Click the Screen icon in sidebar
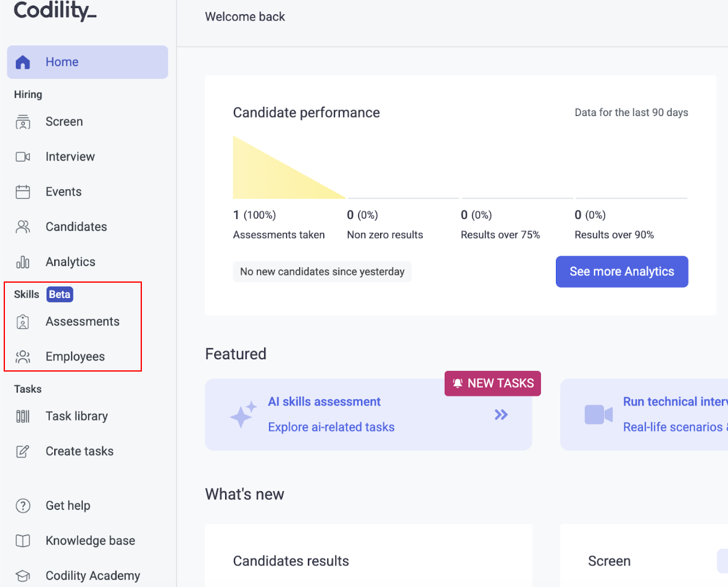This screenshot has height=587, width=728. [23, 122]
